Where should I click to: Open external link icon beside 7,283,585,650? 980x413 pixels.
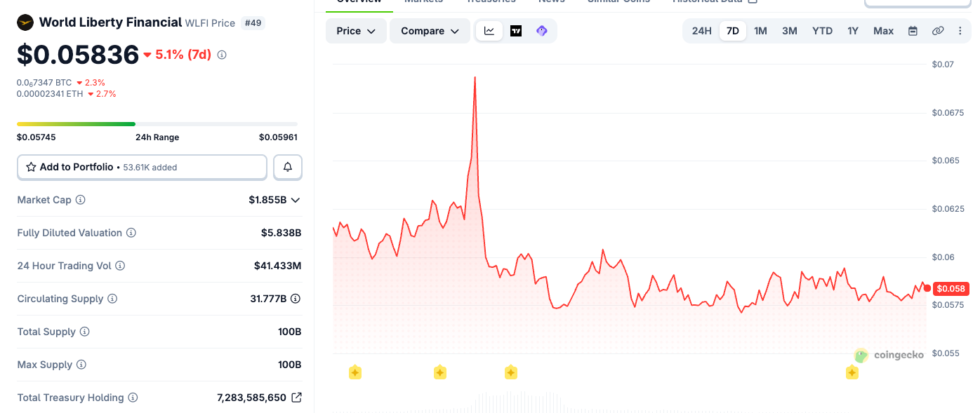[296, 398]
